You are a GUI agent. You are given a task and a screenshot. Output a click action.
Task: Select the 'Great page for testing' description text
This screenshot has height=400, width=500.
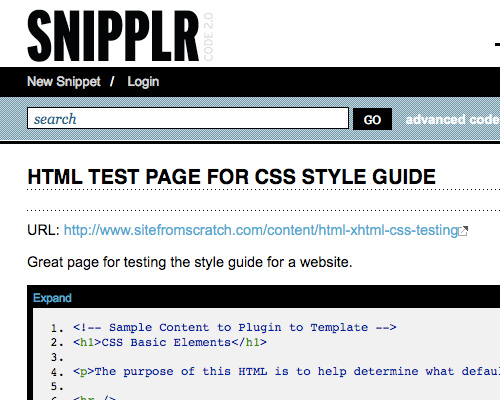[x=190, y=262]
